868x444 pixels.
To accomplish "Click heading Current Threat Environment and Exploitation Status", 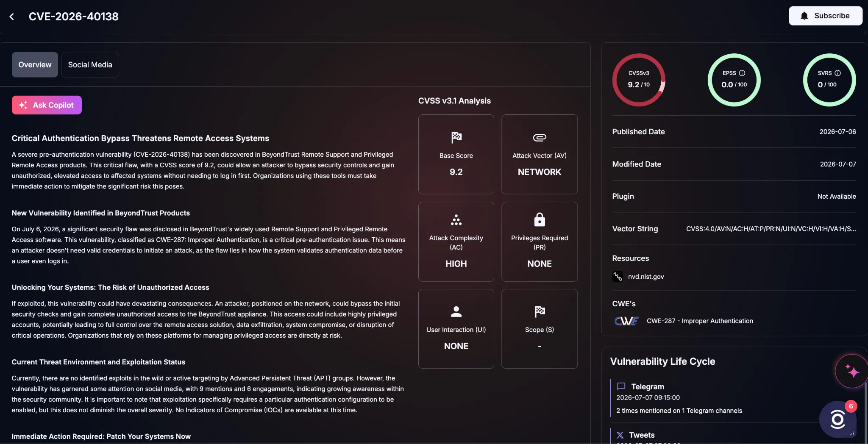I will pos(98,362).
